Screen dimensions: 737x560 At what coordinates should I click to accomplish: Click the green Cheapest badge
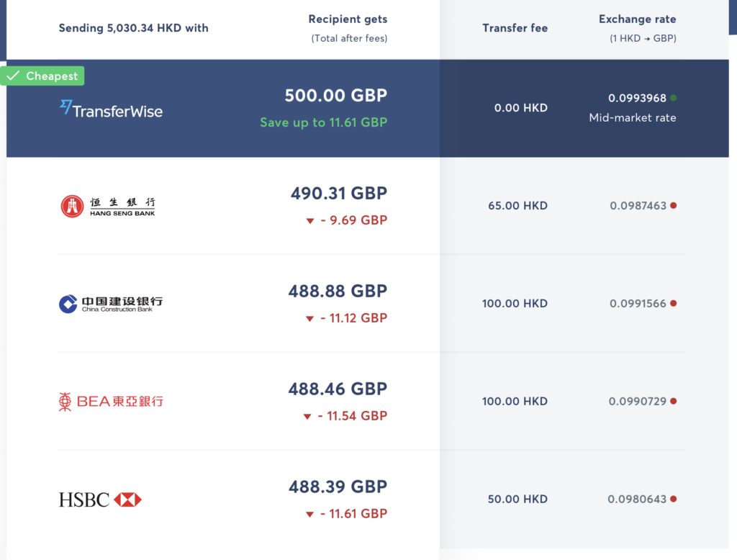[x=42, y=76]
